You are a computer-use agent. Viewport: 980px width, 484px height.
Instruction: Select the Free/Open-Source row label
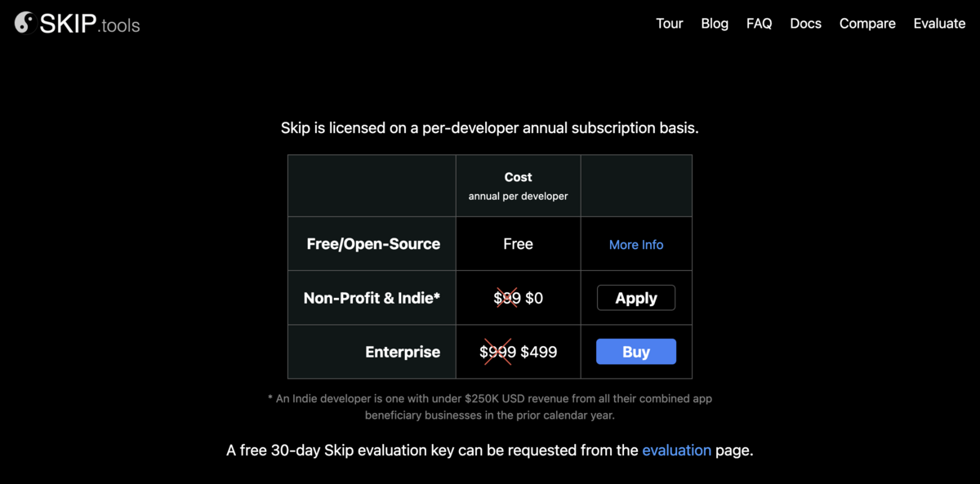372,243
